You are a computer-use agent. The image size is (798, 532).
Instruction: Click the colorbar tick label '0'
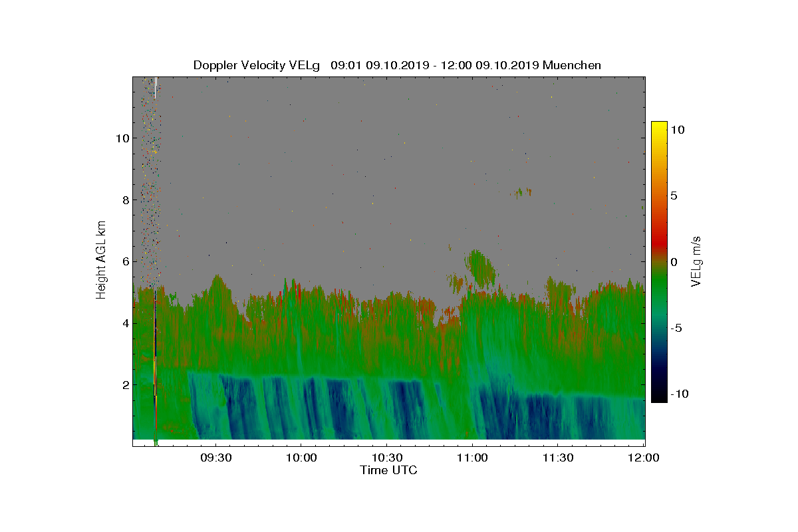click(x=673, y=262)
